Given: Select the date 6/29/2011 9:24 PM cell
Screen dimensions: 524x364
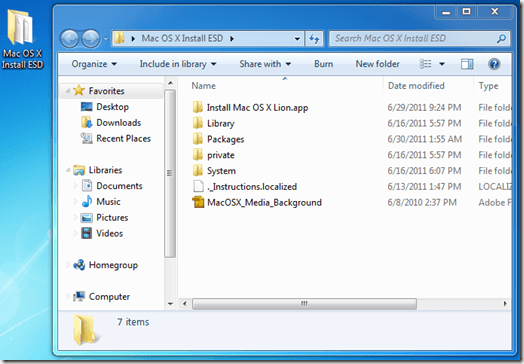Looking at the screenshot, I should (424, 107).
